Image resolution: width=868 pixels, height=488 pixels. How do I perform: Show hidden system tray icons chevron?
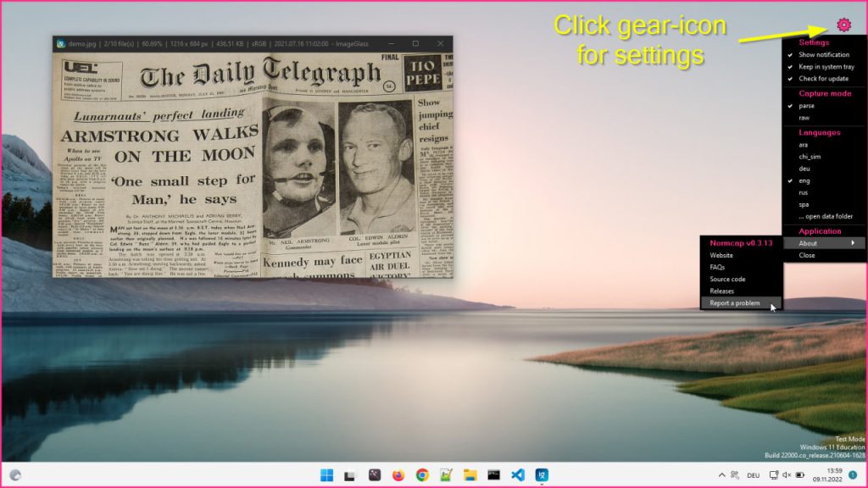click(721, 475)
